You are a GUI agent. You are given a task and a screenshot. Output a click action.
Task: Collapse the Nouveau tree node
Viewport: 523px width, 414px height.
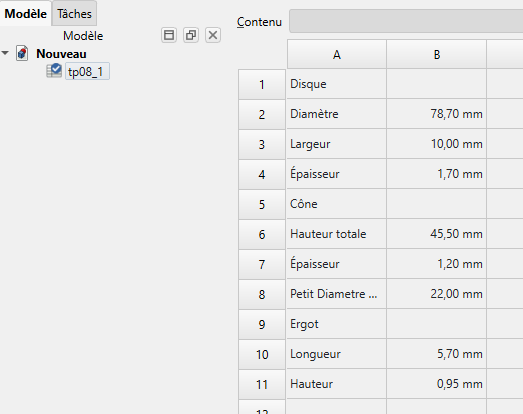tap(5, 53)
